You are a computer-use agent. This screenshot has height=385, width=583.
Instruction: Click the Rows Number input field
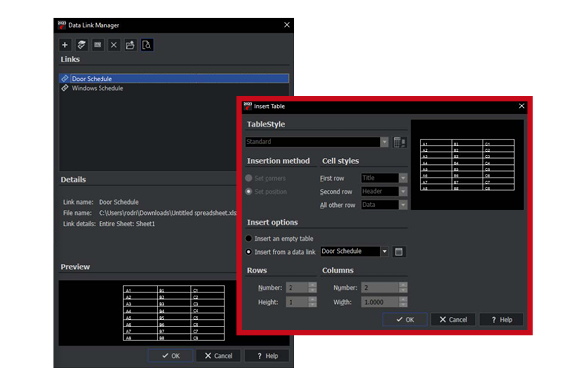297,288
